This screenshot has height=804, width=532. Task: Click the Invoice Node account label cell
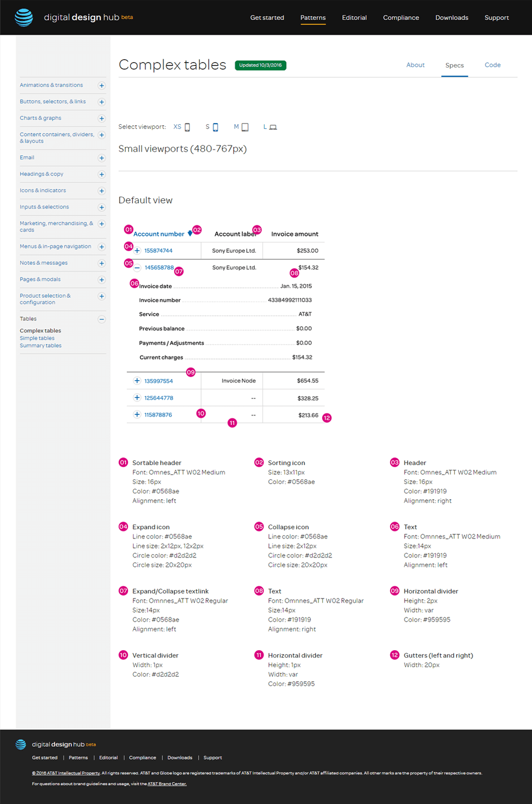click(238, 381)
